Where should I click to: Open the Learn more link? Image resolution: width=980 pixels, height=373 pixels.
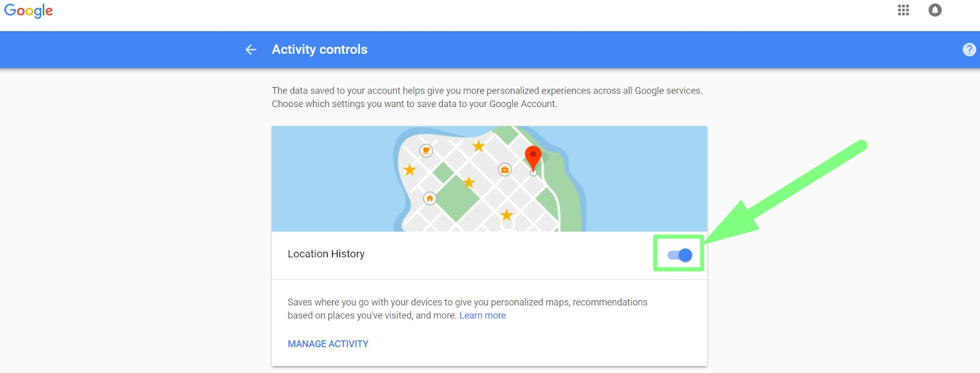(483, 315)
